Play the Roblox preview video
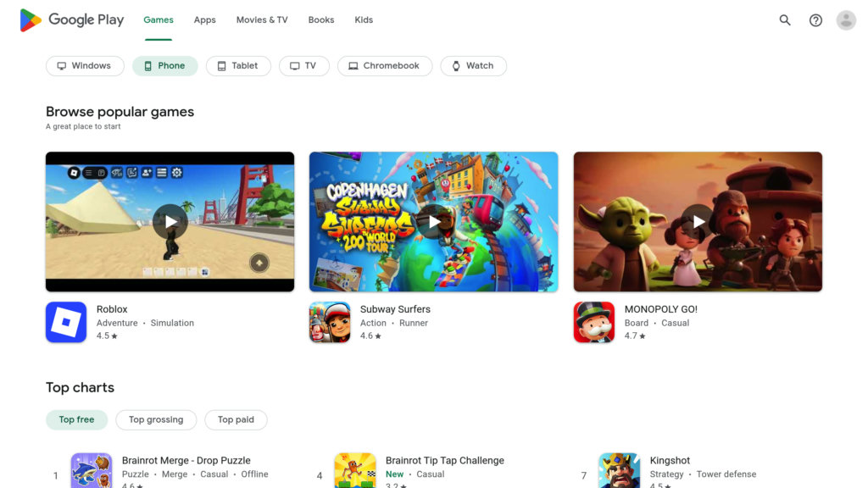The width and height of the screenshot is (868, 488). coord(170,222)
